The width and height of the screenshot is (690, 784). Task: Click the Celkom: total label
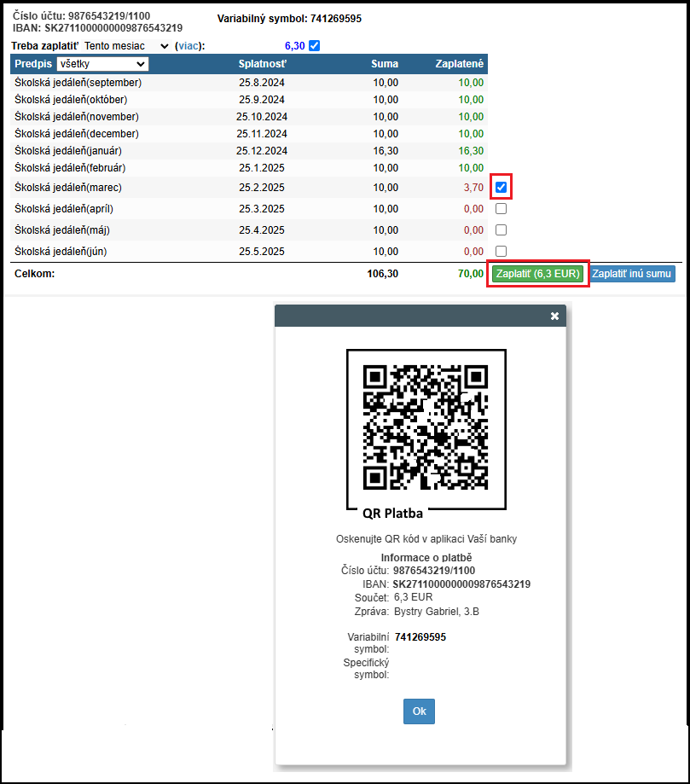point(34,274)
